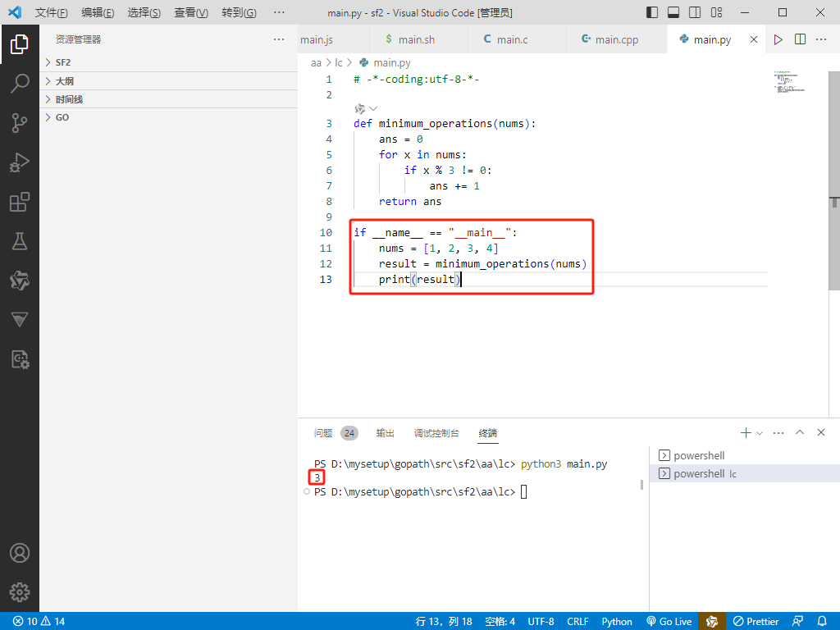Open the menu bar overflow ellipsis
Screen dimensions: 840x630
[x=279, y=12]
